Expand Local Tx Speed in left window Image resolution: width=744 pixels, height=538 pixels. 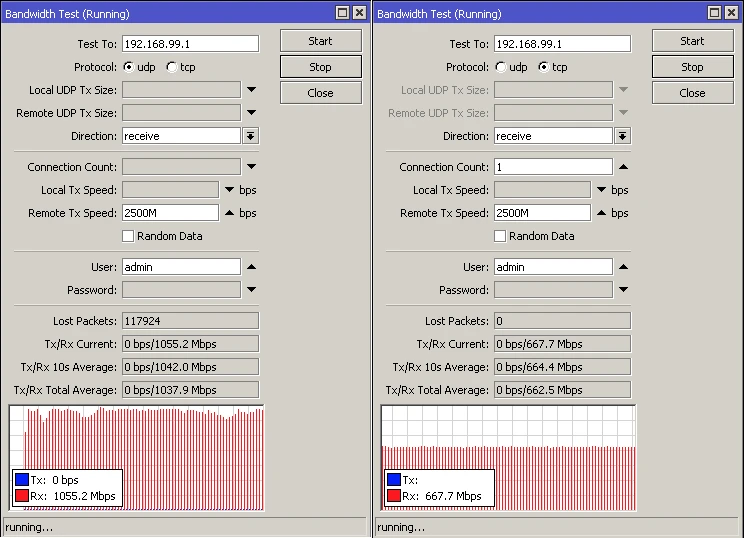click(230, 190)
